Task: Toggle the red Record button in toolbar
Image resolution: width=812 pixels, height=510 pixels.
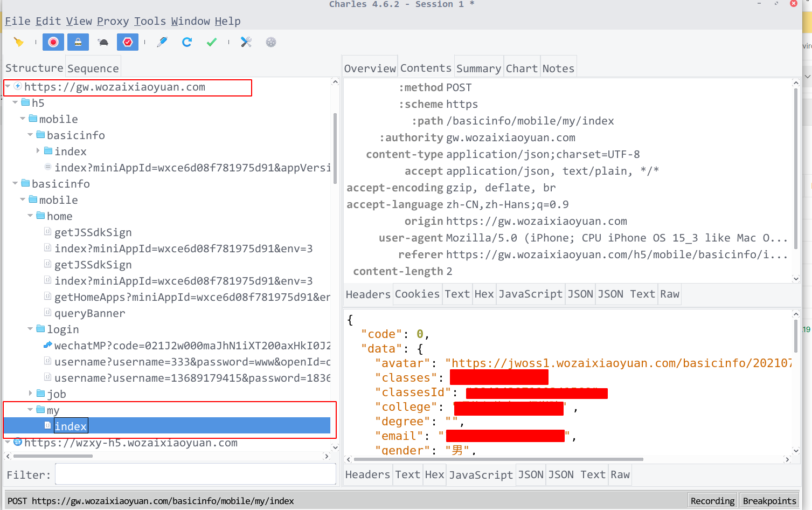Action: click(53, 42)
